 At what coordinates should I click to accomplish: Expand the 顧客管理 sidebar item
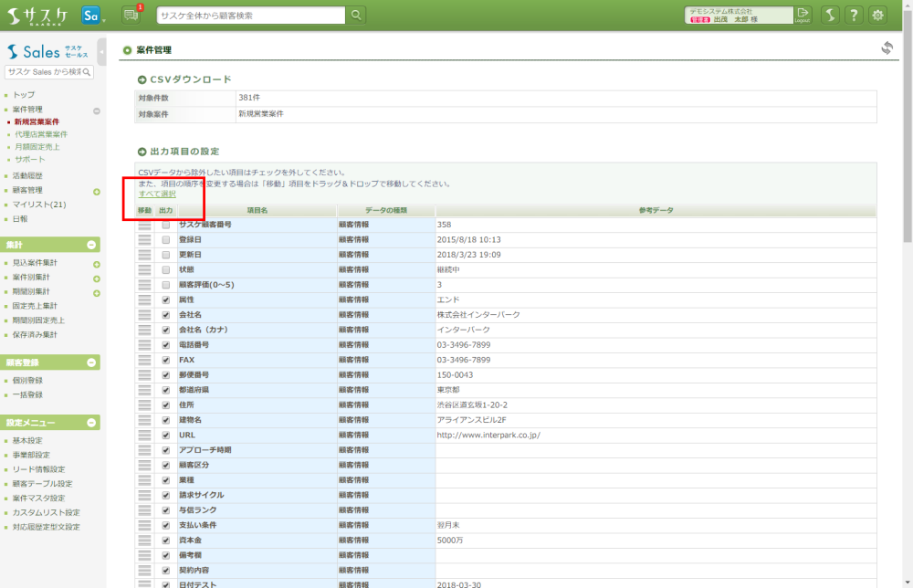click(97, 192)
